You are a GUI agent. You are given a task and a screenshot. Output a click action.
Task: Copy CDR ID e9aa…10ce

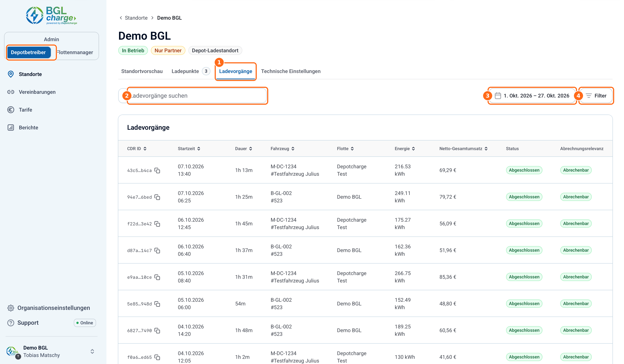click(x=157, y=277)
